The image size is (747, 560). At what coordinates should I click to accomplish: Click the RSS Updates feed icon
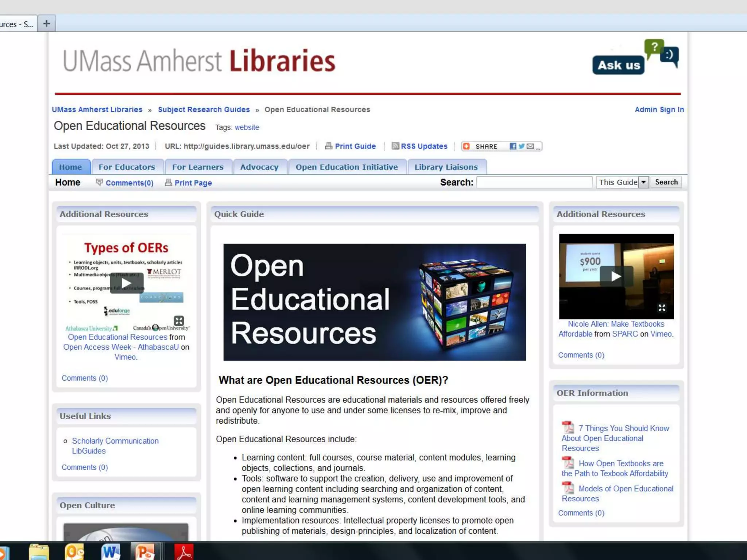[395, 146]
